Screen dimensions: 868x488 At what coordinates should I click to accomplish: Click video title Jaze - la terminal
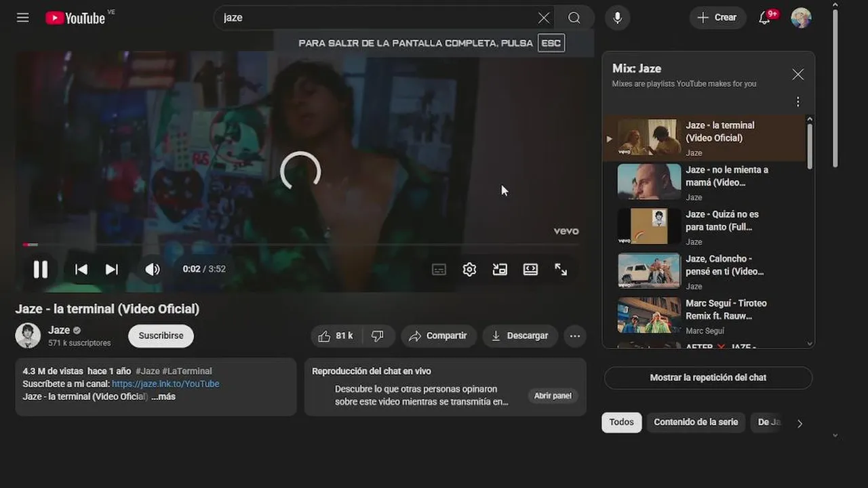107,309
